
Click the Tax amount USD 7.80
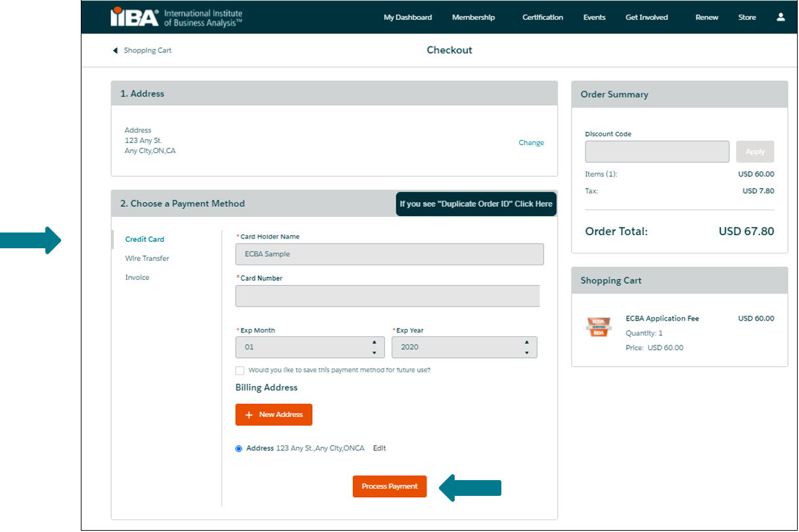click(758, 191)
